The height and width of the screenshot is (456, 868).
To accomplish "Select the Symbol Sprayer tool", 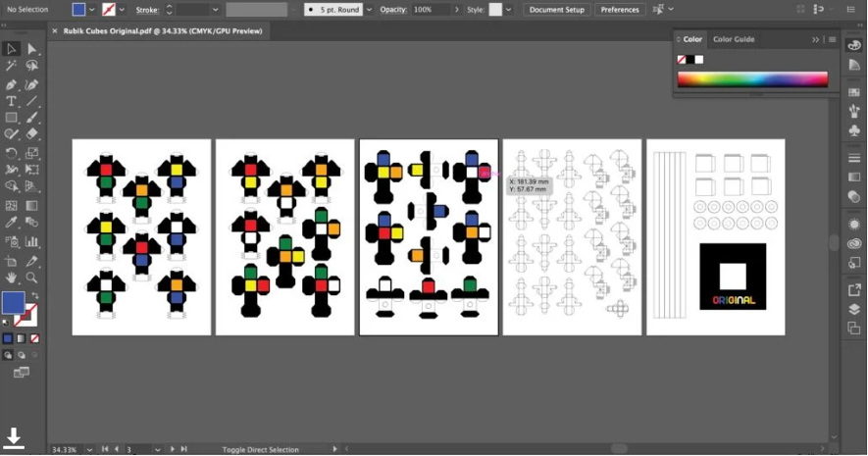I will (x=11, y=241).
